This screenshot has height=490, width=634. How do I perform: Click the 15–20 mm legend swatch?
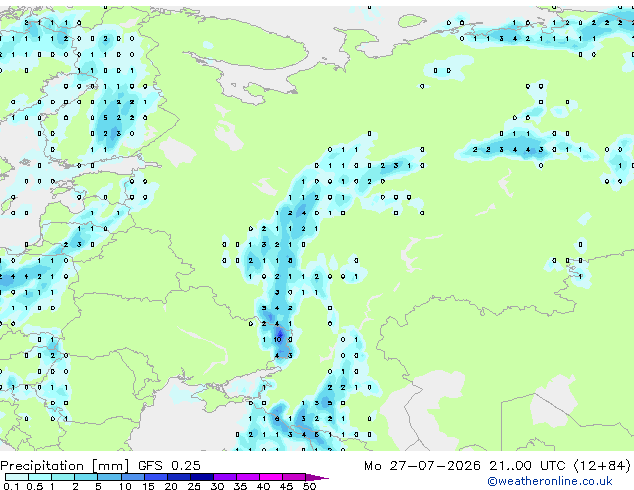155,477
